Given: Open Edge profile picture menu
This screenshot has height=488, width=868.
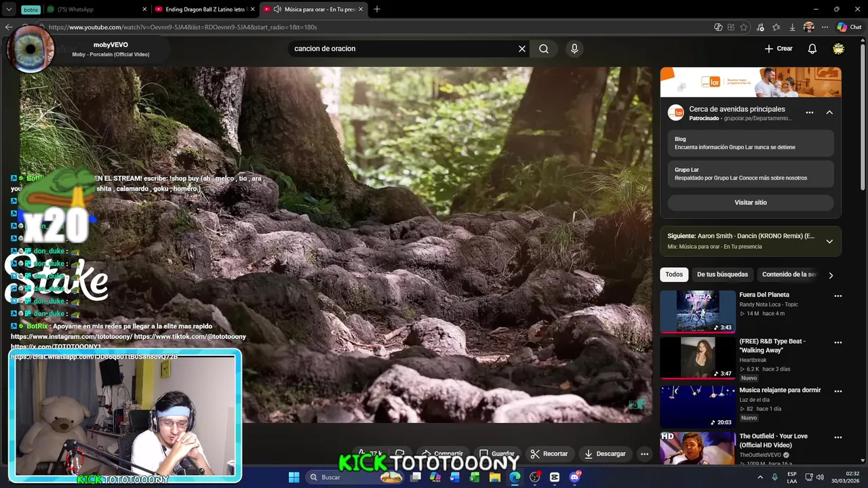Looking at the screenshot, I should (x=808, y=27).
